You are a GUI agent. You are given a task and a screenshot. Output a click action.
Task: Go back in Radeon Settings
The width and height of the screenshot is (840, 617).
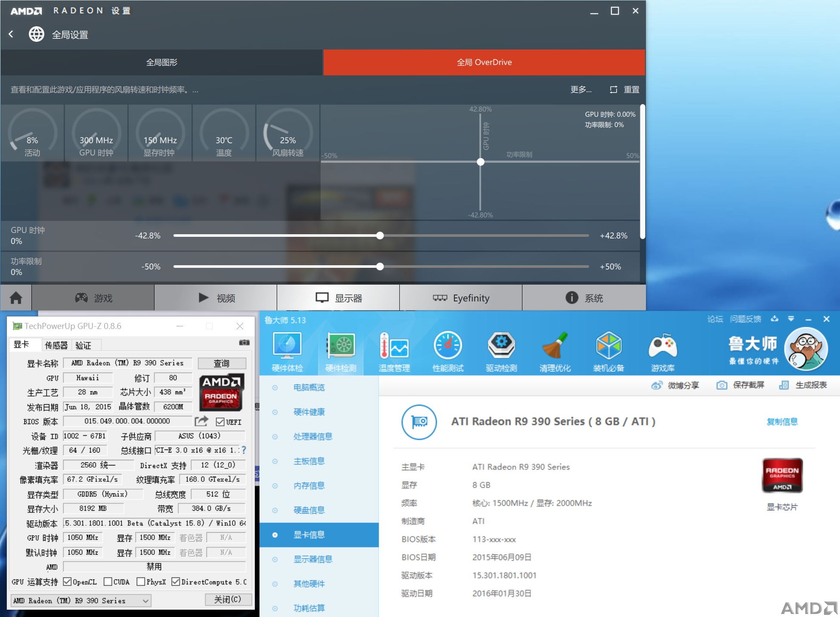[x=11, y=34]
